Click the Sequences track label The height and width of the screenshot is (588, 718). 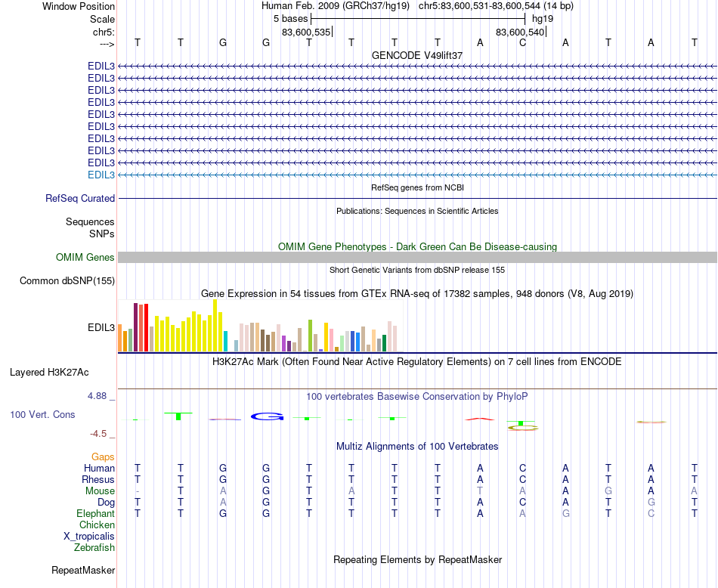coord(90,221)
